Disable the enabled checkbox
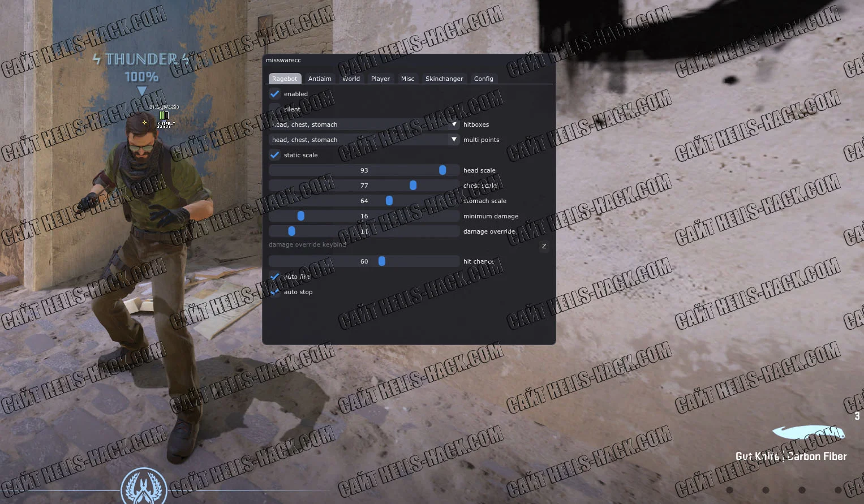 click(274, 94)
